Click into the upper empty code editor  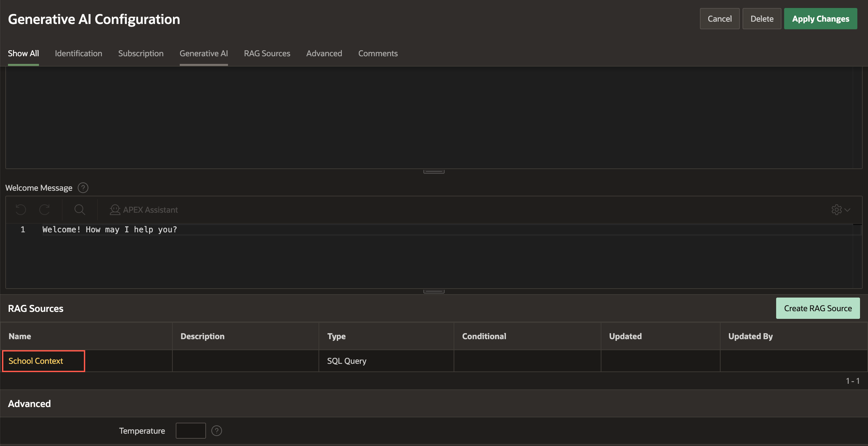tap(434, 117)
